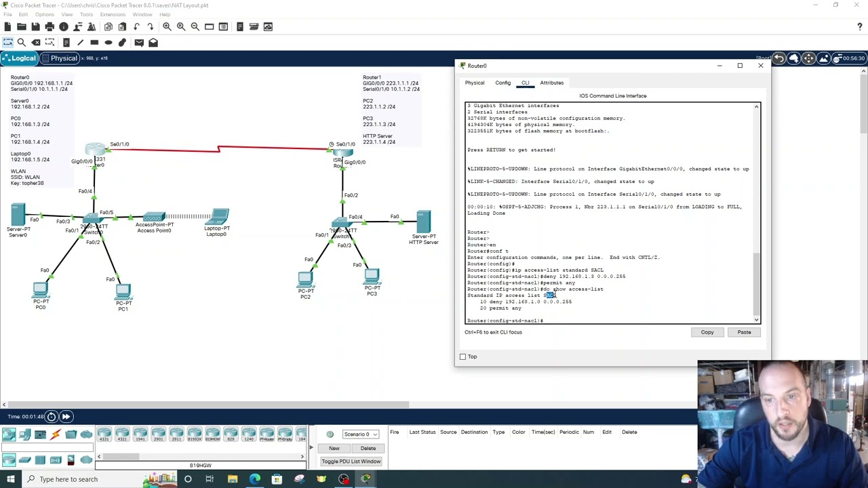Open the Help question mark icon
The height and width of the screenshot is (488, 868).
pyautogui.click(x=860, y=26)
